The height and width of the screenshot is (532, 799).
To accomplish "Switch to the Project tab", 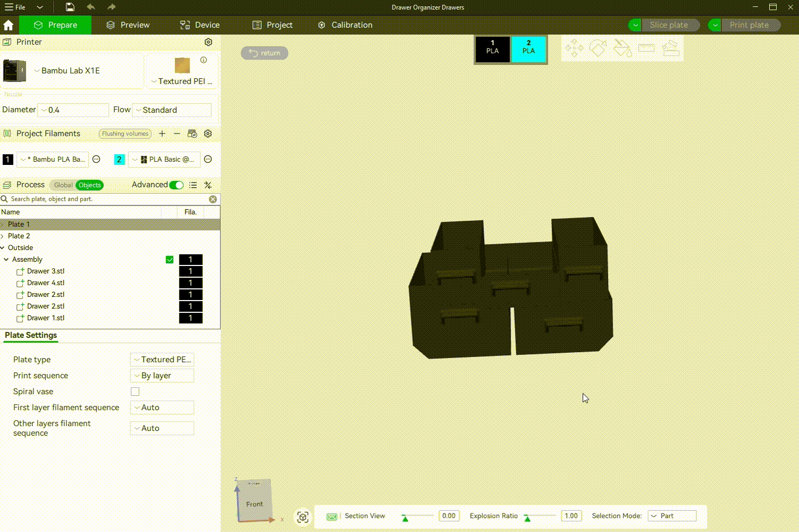I will [272, 25].
